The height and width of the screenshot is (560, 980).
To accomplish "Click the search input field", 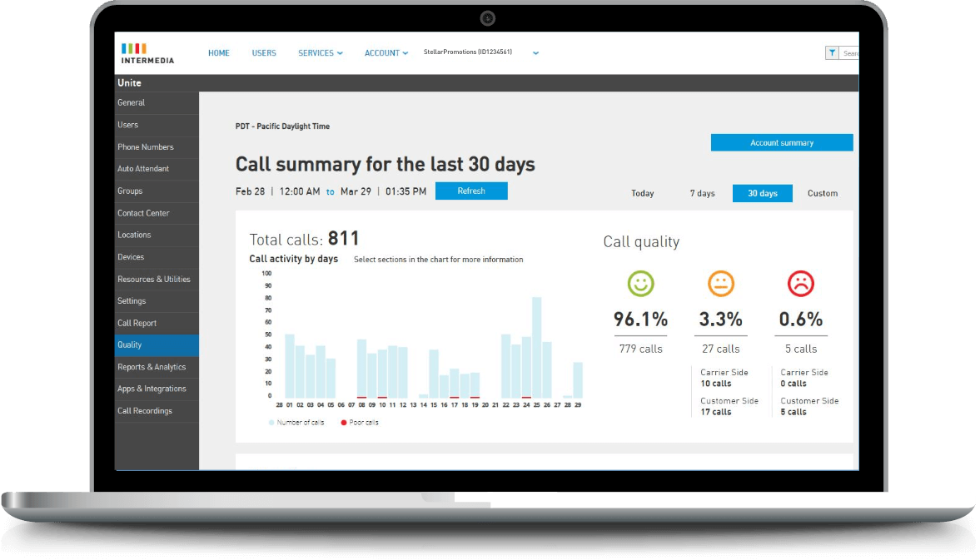I will tap(849, 52).
